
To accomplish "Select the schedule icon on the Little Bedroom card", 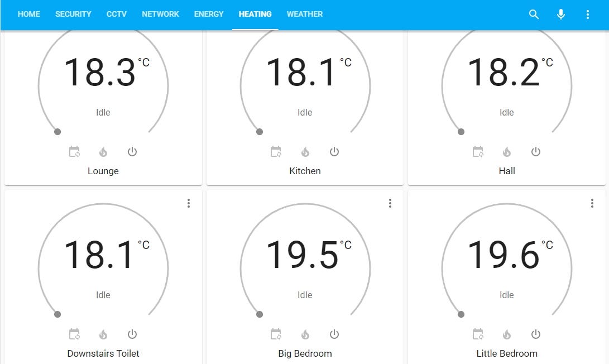I will pos(478,334).
